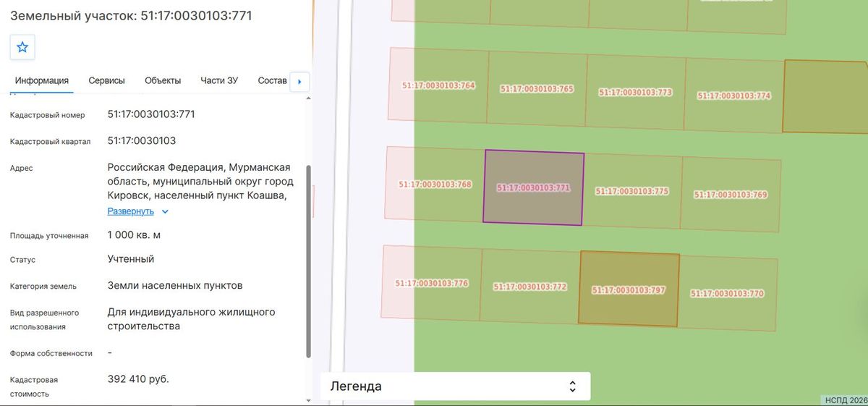Open the Состав tab
868x406 pixels.
272,81
